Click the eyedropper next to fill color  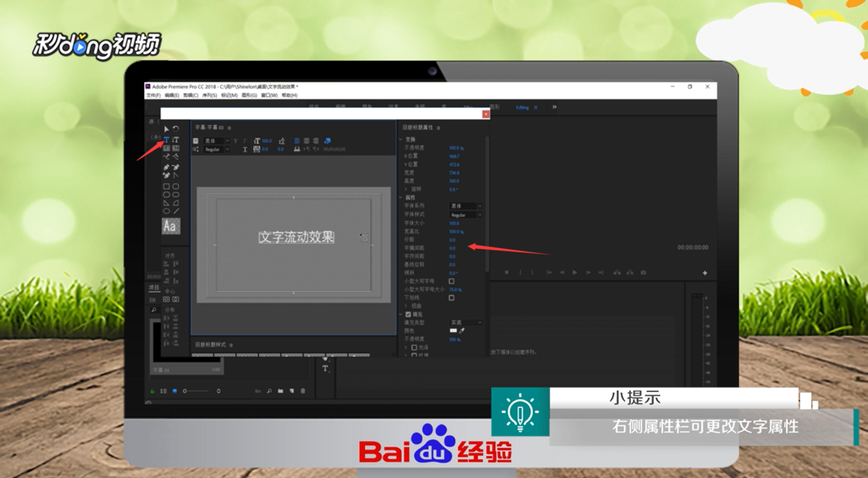tap(462, 330)
